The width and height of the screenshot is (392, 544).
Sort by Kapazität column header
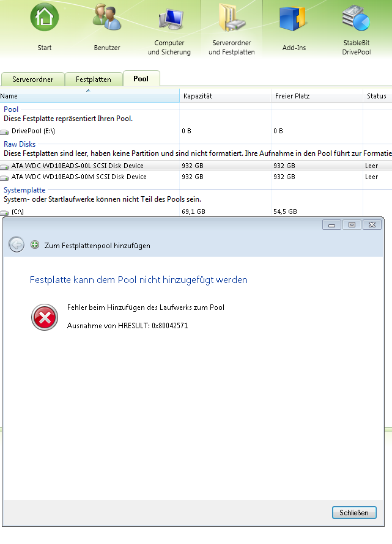[198, 96]
